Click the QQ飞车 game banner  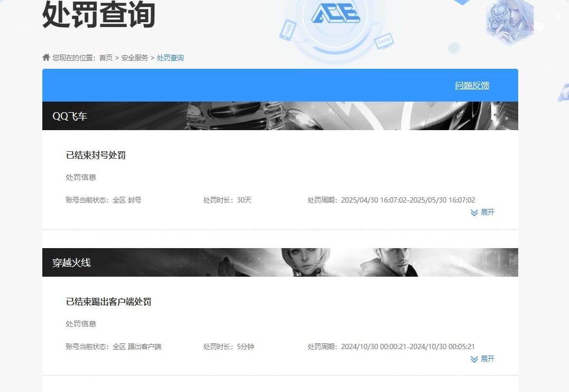click(280, 116)
